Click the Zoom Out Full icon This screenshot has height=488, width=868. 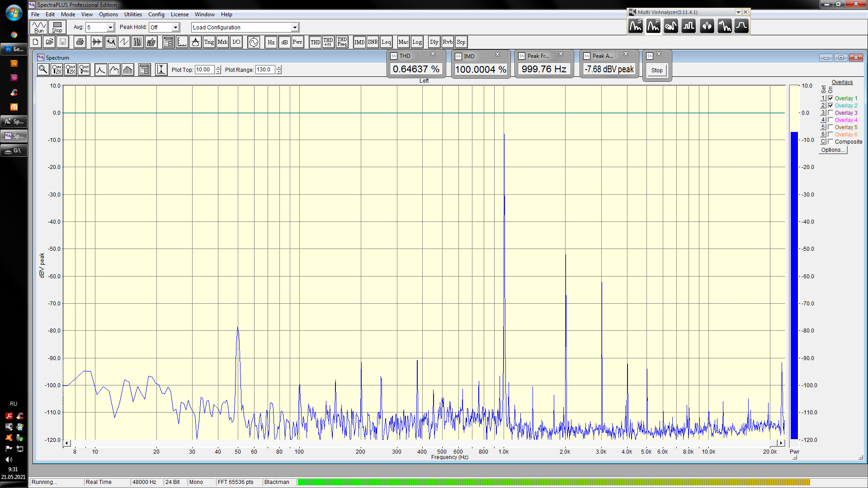pos(84,70)
